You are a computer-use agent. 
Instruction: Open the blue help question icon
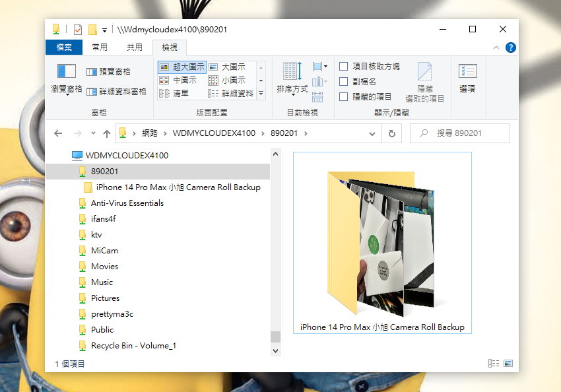(511, 48)
